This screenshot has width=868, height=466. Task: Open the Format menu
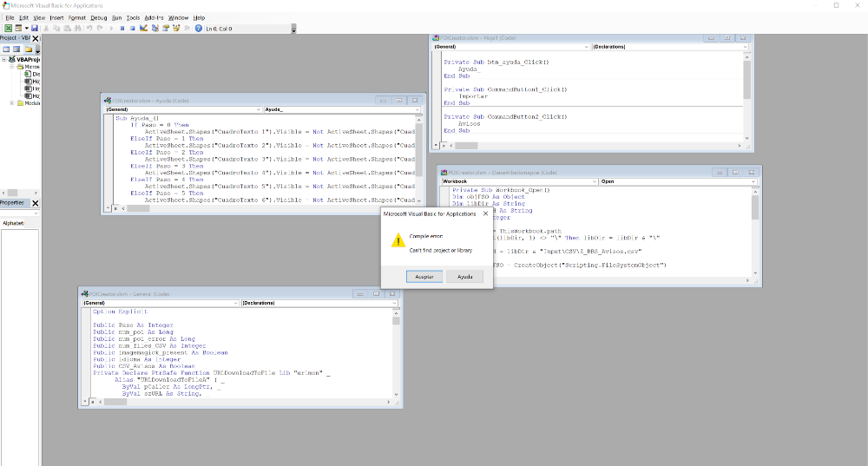[77, 17]
